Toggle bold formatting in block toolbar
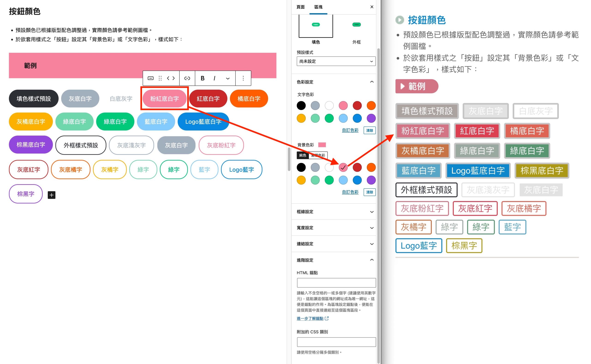 coord(202,78)
